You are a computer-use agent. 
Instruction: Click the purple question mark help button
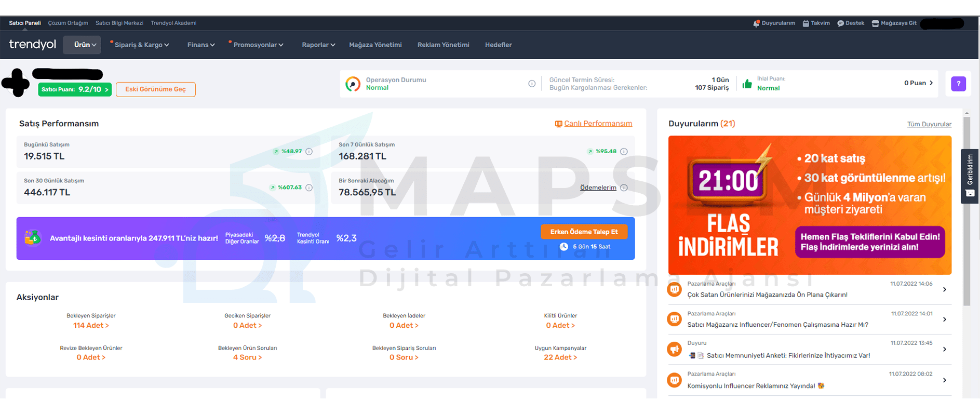(x=958, y=84)
